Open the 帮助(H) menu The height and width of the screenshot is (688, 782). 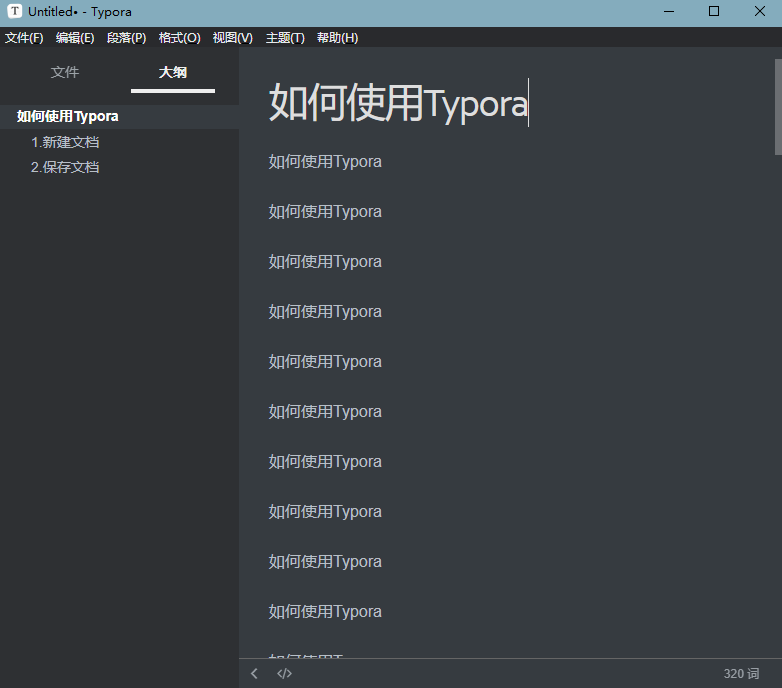tap(337, 38)
